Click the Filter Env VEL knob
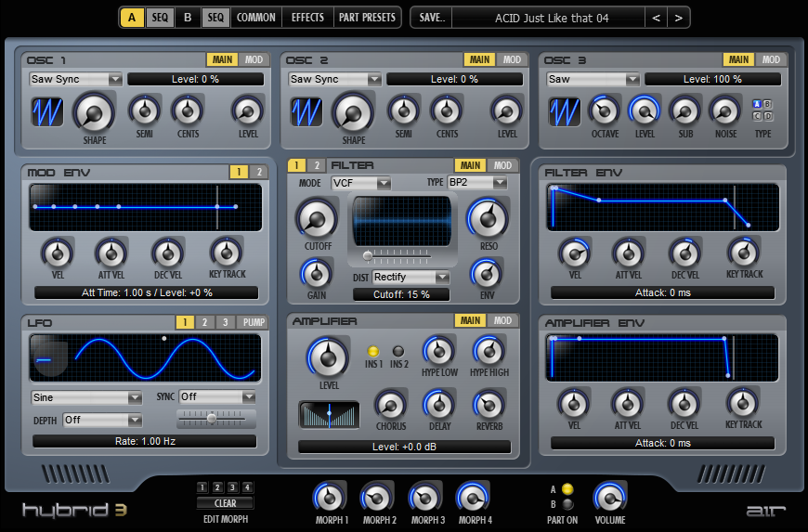 point(575,253)
